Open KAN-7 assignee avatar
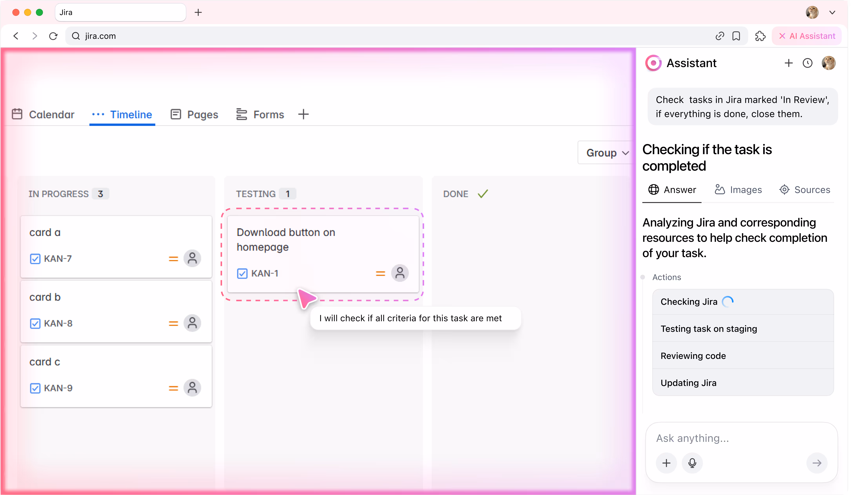This screenshot has width=868, height=495. click(x=192, y=258)
